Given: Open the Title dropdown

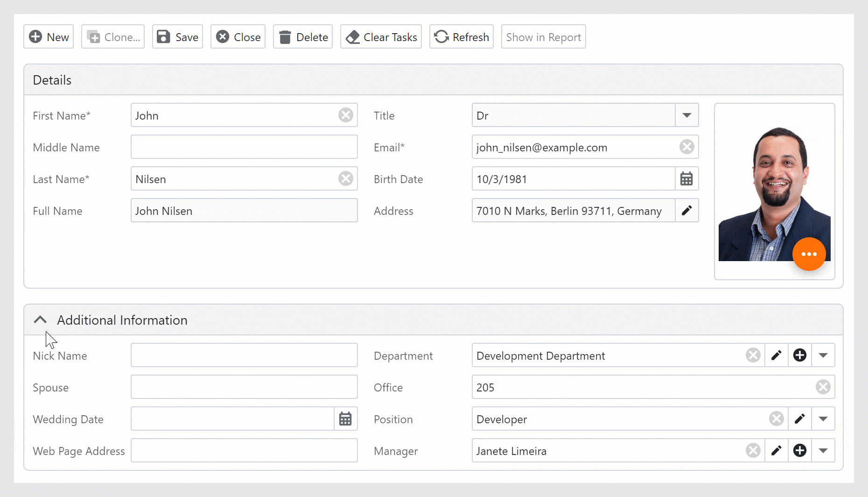Looking at the screenshot, I should (x=686, y=115).
